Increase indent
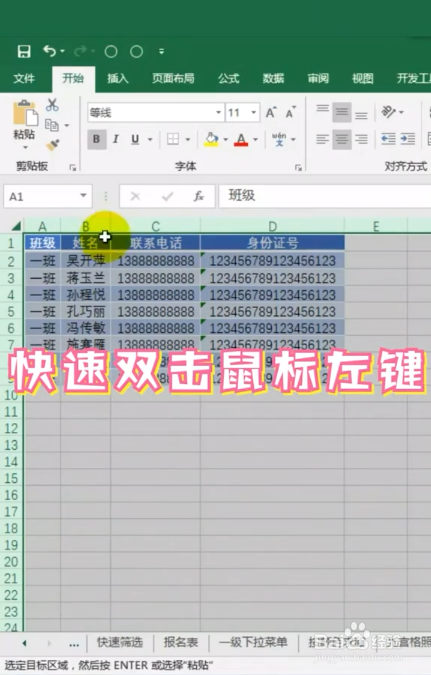Viewport: 431px width, 675px height. click(407, 139)
